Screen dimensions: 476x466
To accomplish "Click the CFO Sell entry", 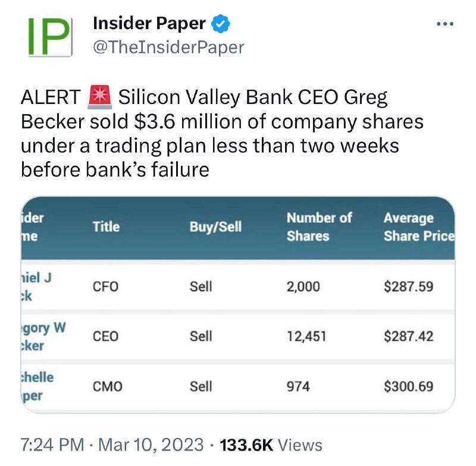I will click(201, 286).
